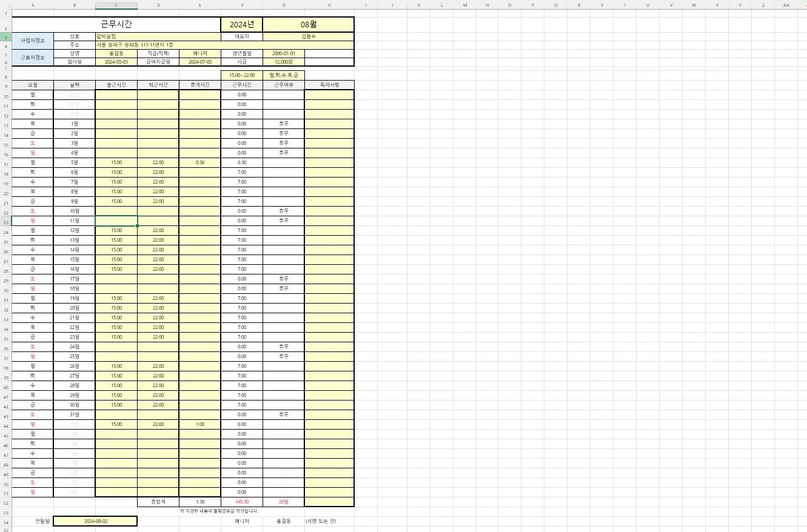
Task: Select column AA via its header
Action: coord(786,5)
